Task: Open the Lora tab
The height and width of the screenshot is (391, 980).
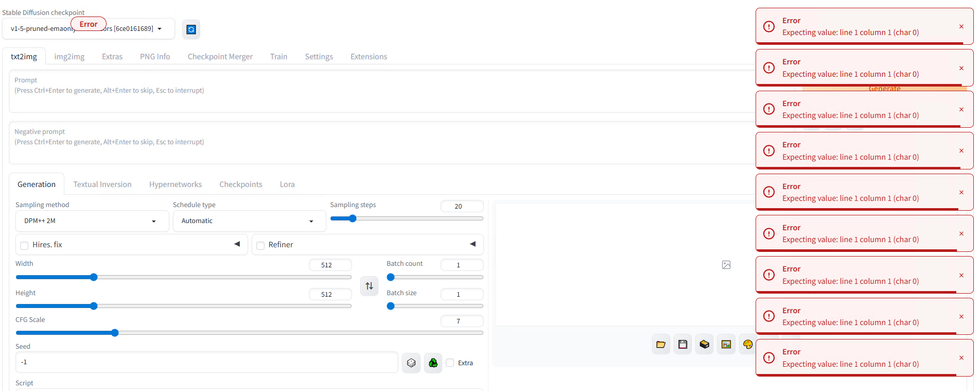Action: pyautogui.click(x=287, y=184)
